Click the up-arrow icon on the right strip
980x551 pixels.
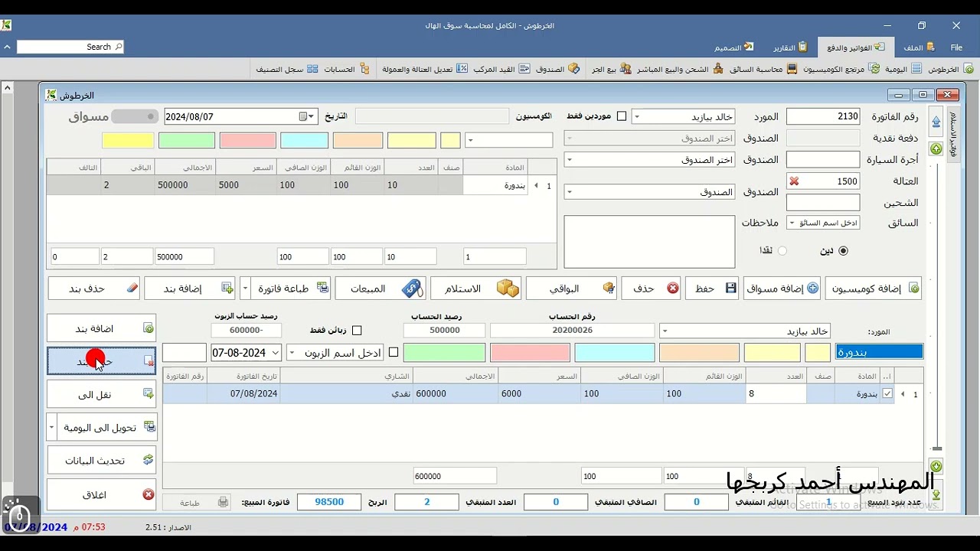(x=936, y=122)
